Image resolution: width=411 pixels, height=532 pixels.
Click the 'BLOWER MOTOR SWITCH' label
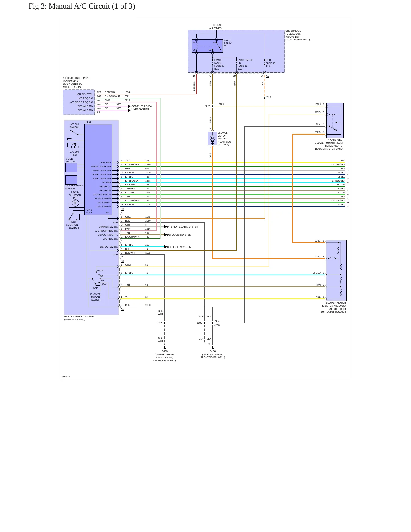click(96, 297)
